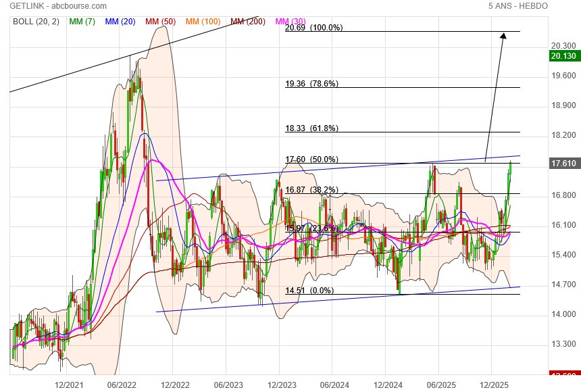Select the red MM (50) legend label
581x392 pixels.
[x=160, y=22]
